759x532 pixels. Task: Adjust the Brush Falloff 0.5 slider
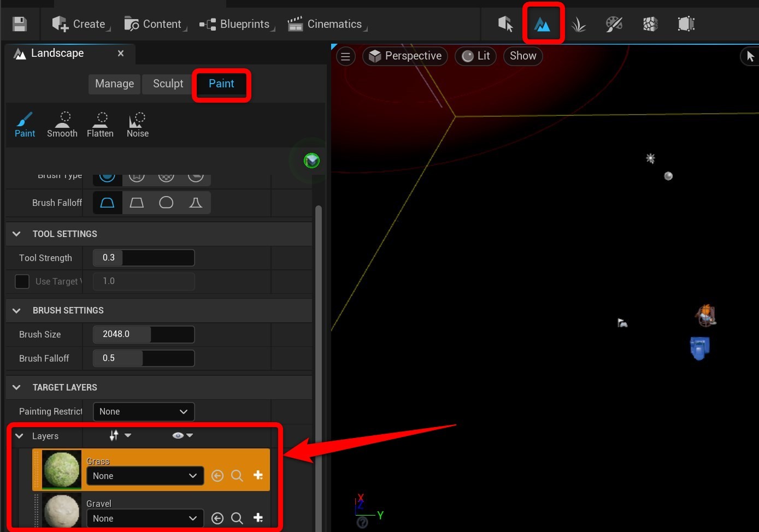pyautogui.click(x=144, y=358)
